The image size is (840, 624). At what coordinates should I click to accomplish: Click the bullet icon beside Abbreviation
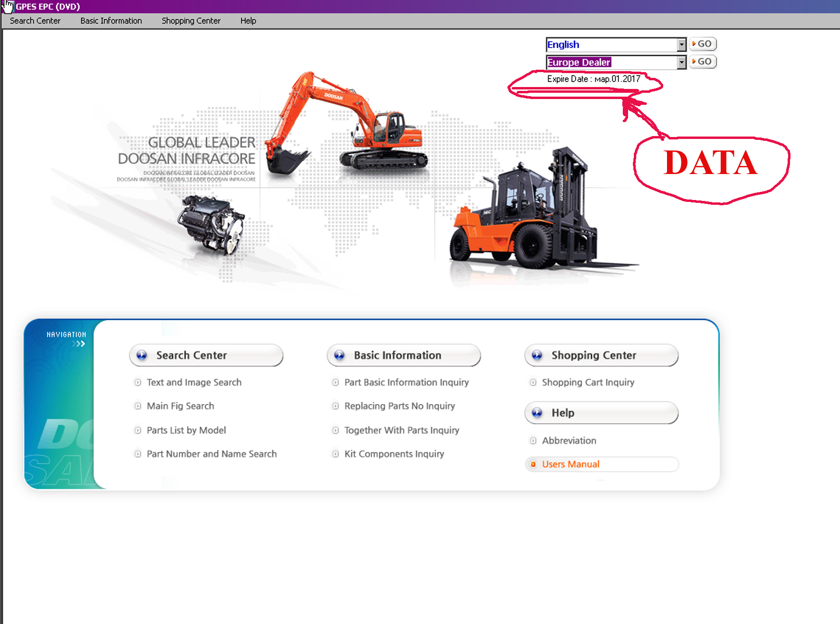tap(533, 441)
